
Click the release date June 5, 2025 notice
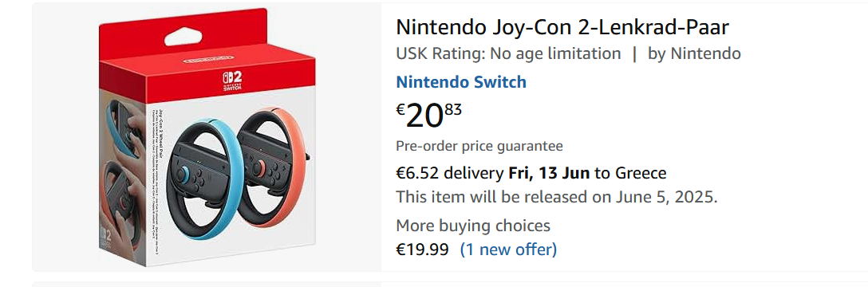coord(557,197)
